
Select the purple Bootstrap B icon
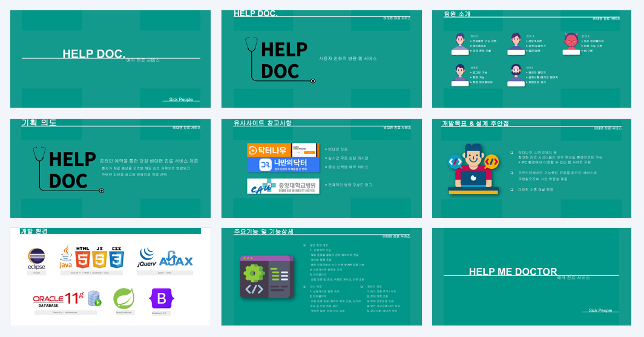pos(162,298)
